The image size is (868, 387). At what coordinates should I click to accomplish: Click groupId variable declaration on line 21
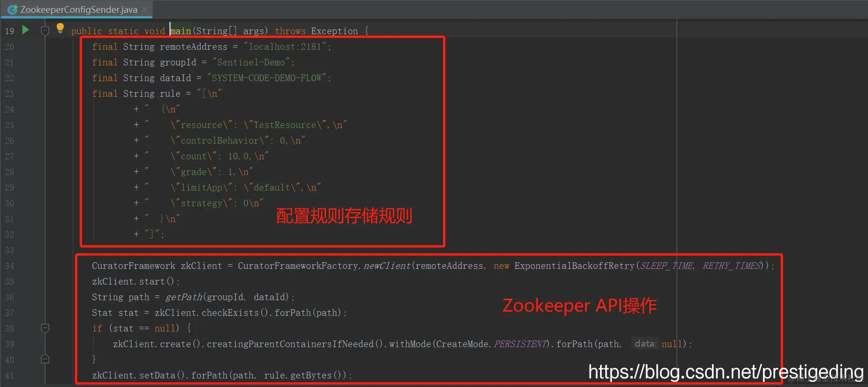(x=178, y=62)
